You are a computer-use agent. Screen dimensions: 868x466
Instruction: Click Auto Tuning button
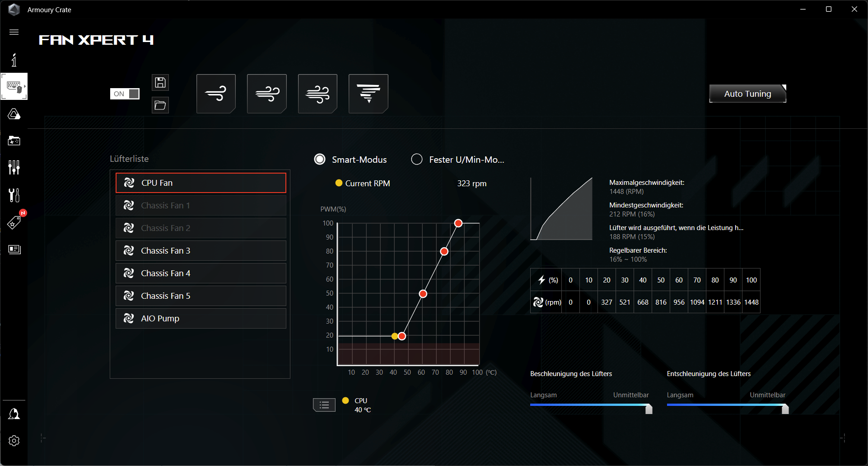tap(748, 94)
